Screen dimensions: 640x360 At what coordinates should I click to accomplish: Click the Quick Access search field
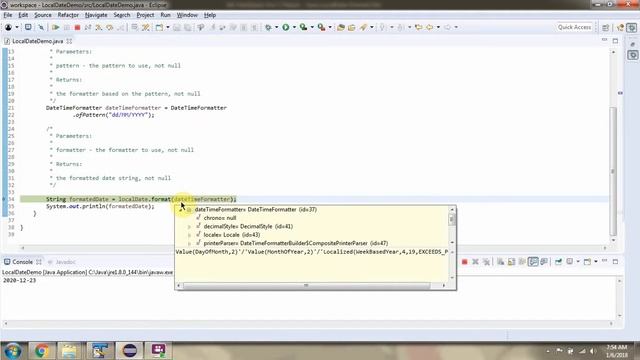(574, 27)
